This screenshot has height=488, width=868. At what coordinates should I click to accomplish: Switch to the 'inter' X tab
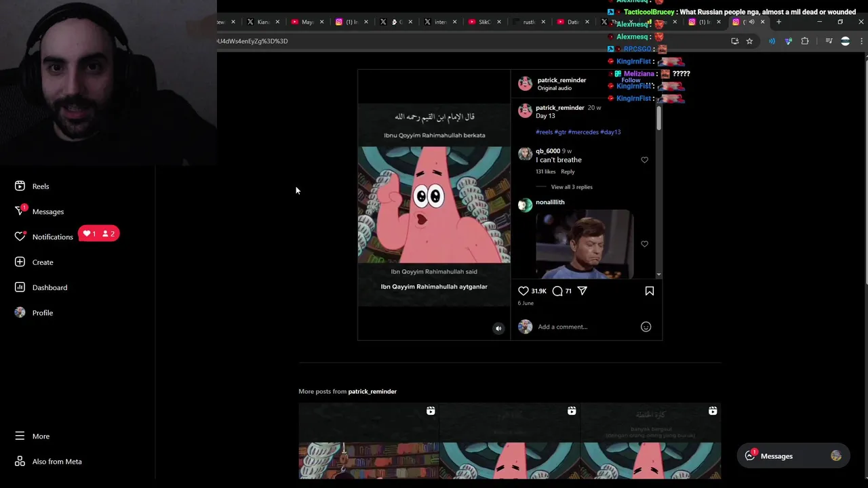click(x=439, y=22)
